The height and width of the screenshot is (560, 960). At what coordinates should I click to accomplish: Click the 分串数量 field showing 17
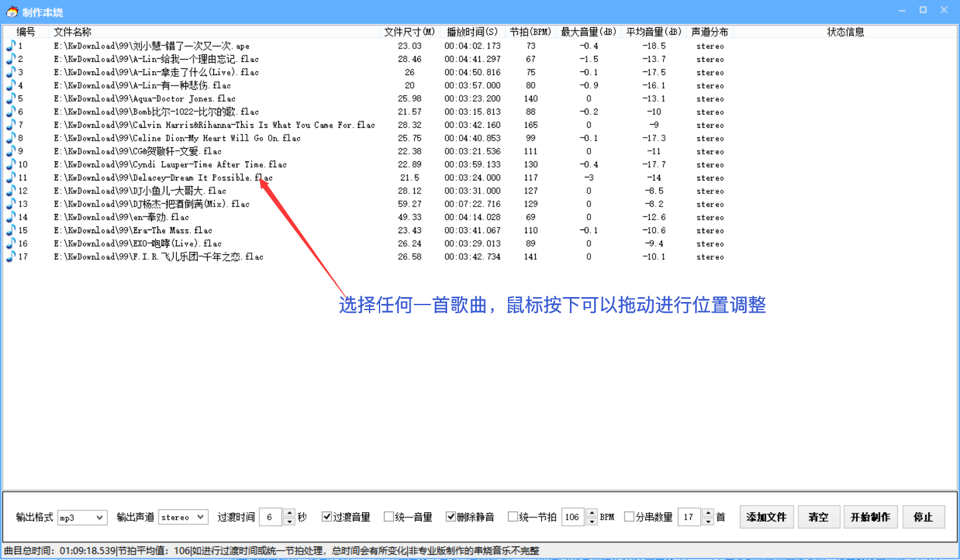(690, 517)
